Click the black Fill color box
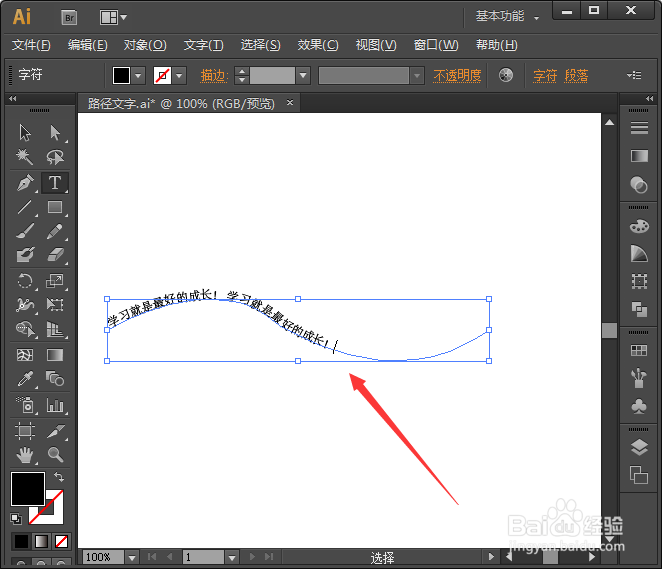The width and height of the screenshot is (662, 569). pyautogui.click(x=27, y=489)
